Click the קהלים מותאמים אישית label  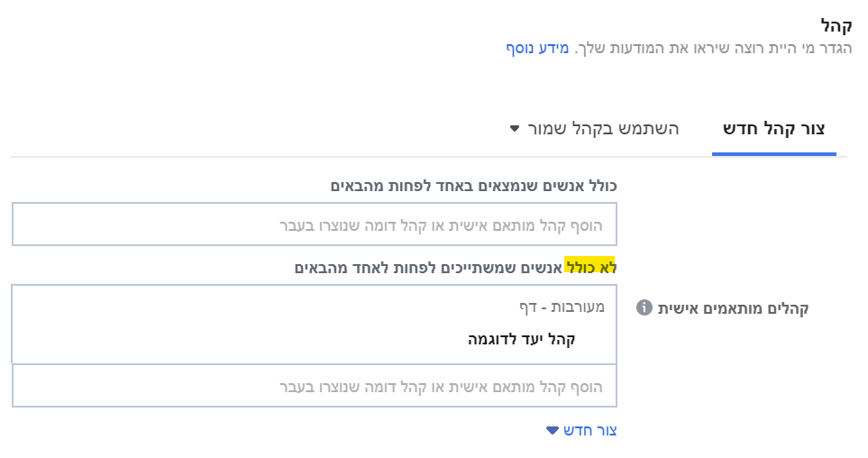point(734,308)
